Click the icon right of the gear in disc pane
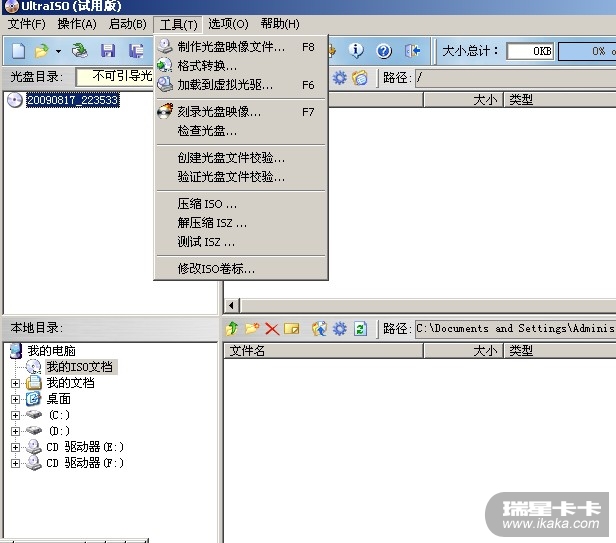 (360, 78)
